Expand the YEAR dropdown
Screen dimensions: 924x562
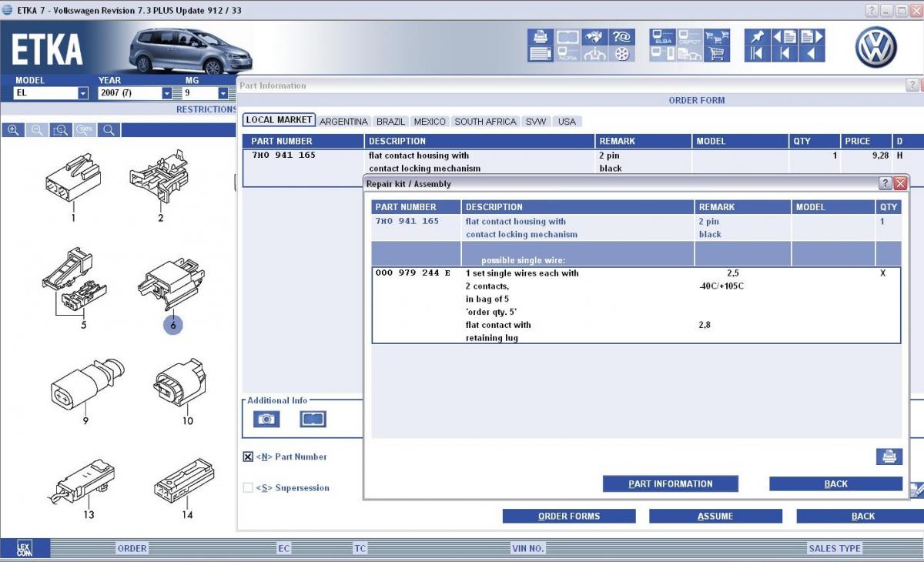(x=166, y=93)
